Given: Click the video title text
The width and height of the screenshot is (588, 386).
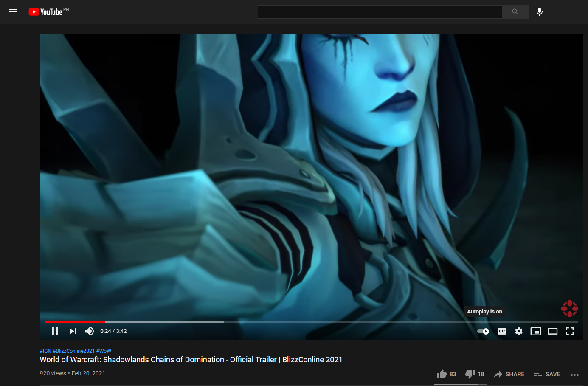Looking at the screenshot, I should pos(191,360).
